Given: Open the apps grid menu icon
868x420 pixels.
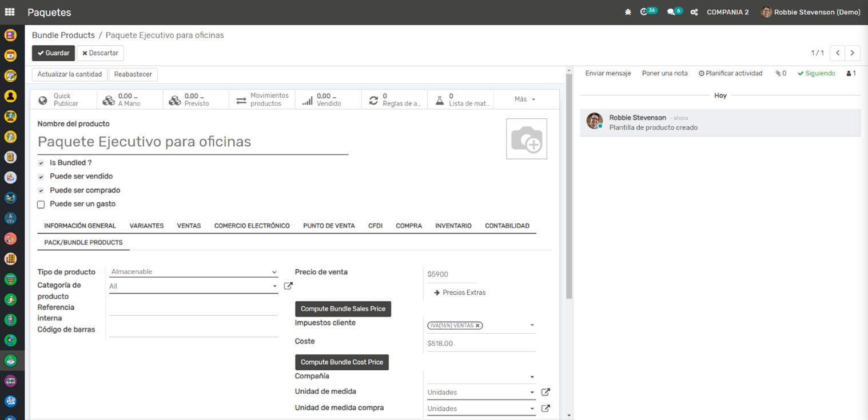Looking at the screenshot, I should [x=10, y=12].
